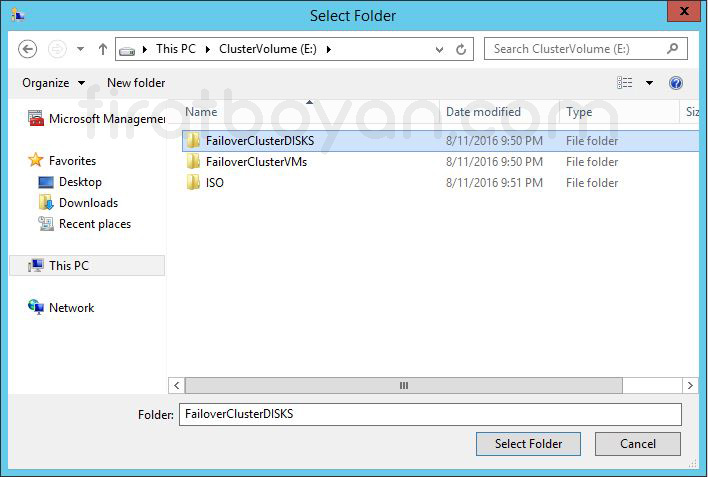
Task: Click the 8/11/2016 9:51 PM date cell
Action: pyautogui.click(x=494, y=182)
